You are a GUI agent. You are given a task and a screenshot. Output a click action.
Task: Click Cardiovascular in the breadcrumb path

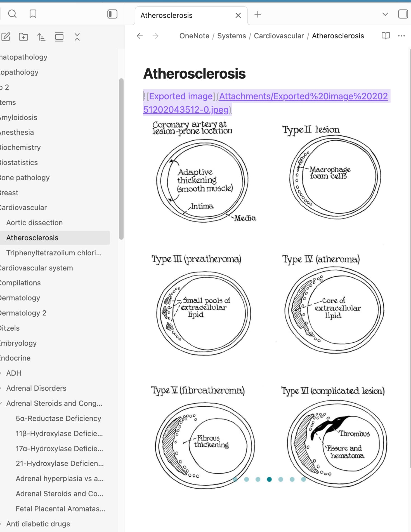point(279,36)
